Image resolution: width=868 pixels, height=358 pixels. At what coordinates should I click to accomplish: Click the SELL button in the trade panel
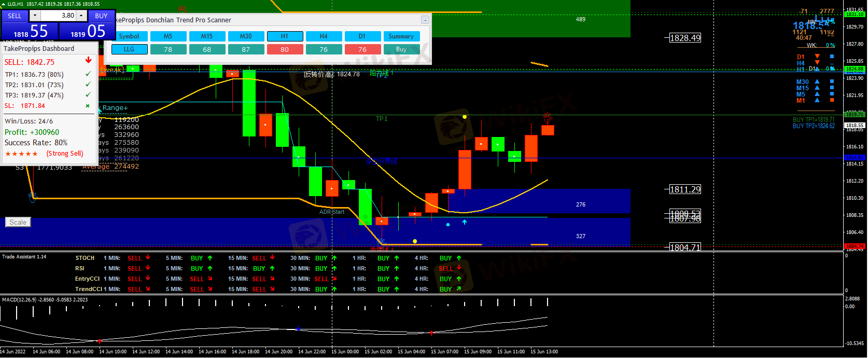pos(15,16)
